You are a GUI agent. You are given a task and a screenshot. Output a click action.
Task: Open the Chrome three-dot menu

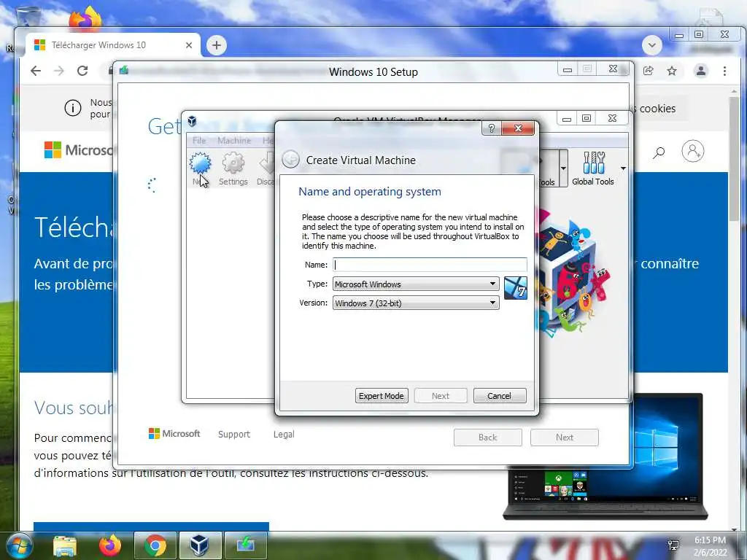[x=724, y=71]
